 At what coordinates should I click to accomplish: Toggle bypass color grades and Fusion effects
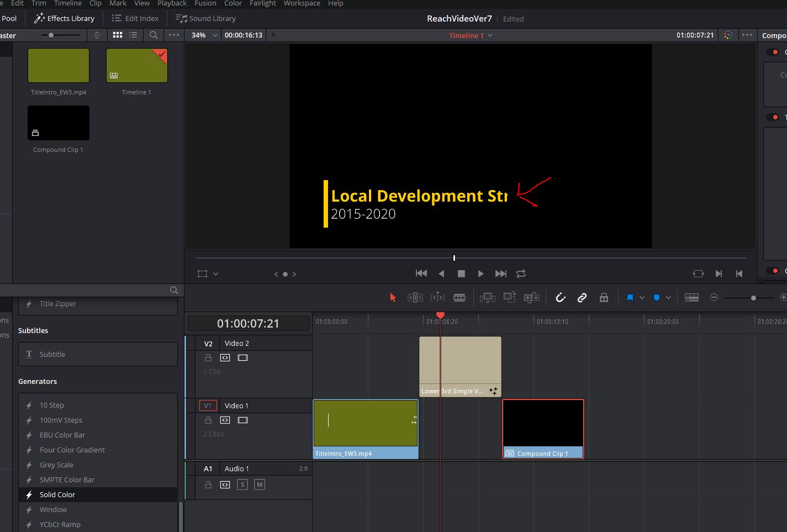pyautogui.click(x=728, y=35)
